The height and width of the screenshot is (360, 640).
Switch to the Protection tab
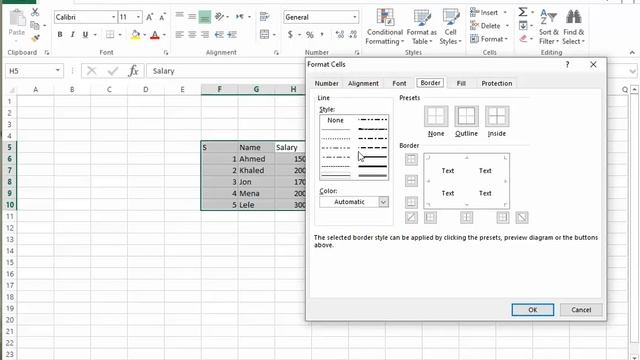click(496, 83)
